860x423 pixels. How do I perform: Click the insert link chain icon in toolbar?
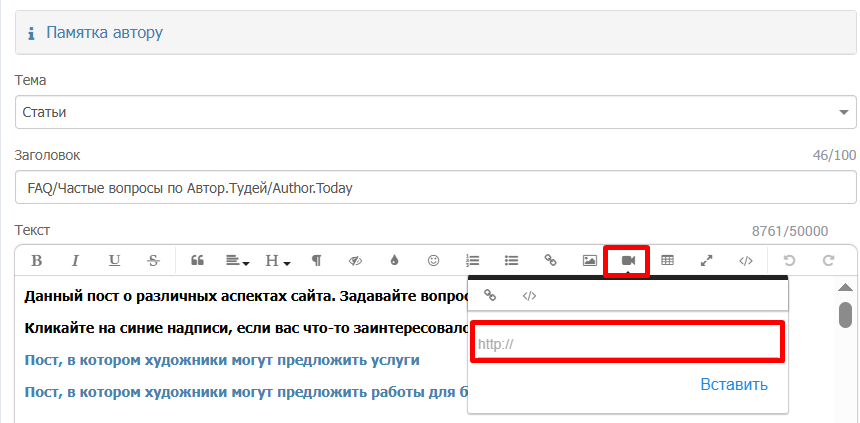550,261
